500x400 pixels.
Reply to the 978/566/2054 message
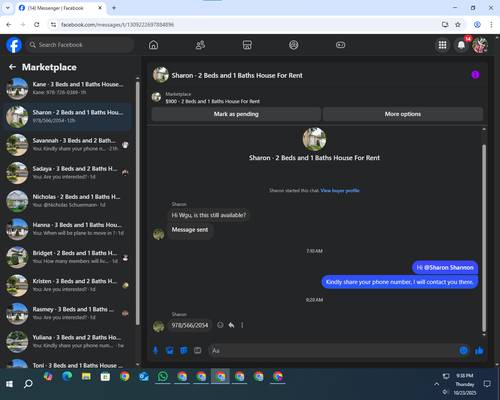(231, 325)
